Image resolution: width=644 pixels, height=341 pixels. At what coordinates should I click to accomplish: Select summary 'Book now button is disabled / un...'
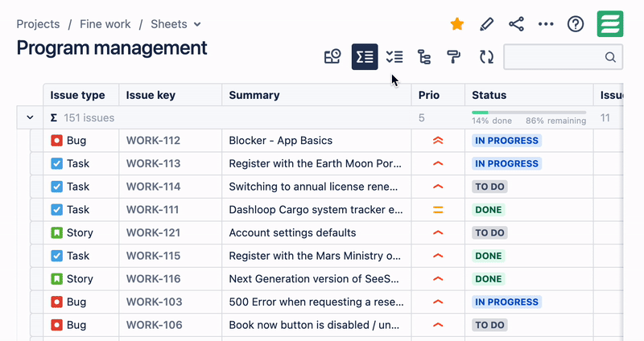tap(314, 325)
